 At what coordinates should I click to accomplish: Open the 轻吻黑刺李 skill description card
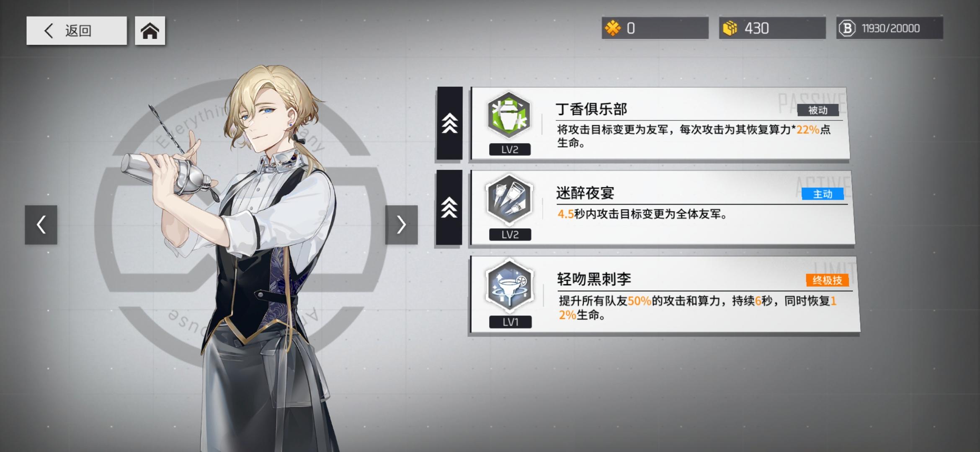click(665, 295)
